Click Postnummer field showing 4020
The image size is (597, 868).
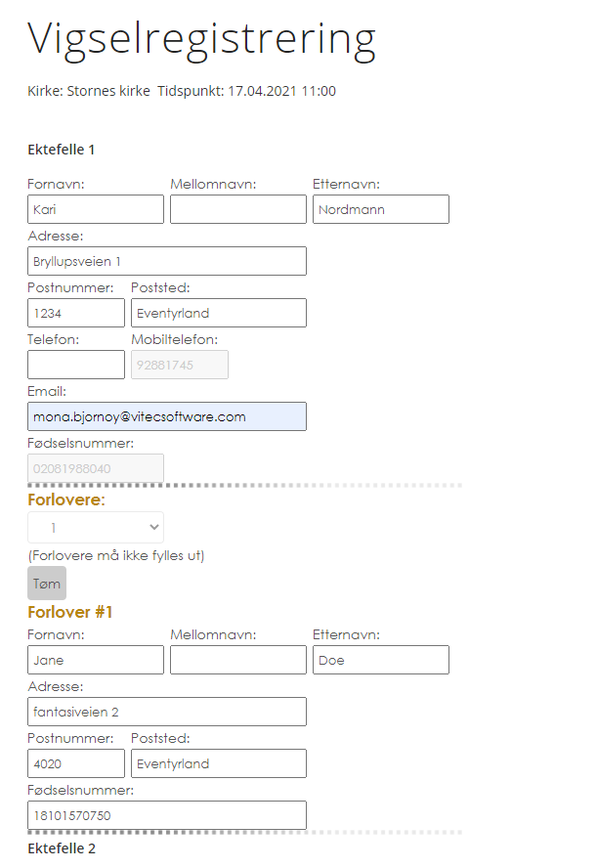tap(76, 763)
